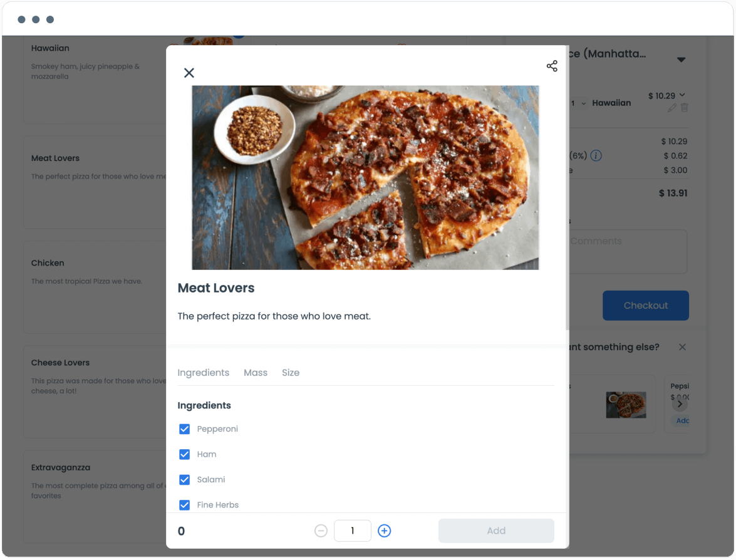
Task: Edit the Hawaiian cart item
Action: [x=672, y=108]
